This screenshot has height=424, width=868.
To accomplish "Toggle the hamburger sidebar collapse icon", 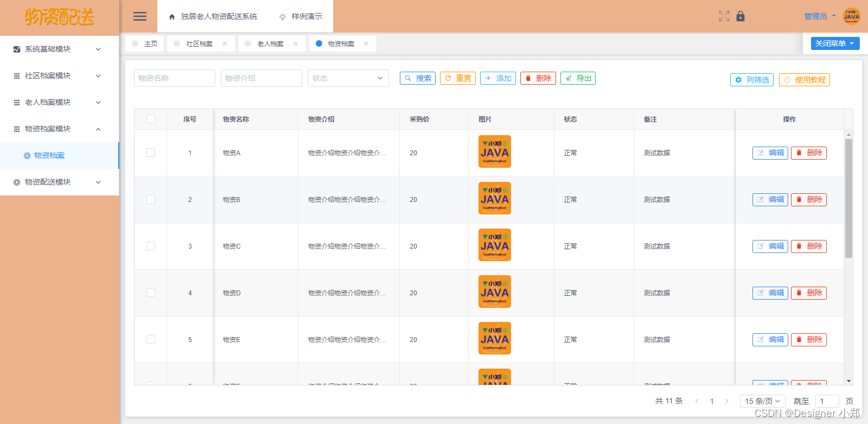I will pyautogui.click(x=140, y=16).
